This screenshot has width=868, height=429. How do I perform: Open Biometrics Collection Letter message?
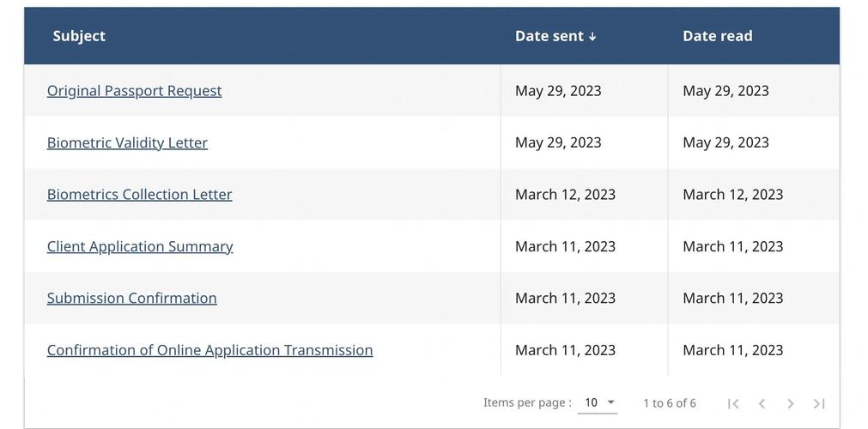point(139,195)
